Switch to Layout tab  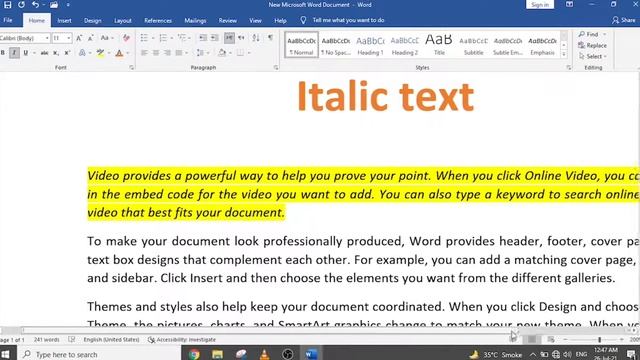(x=122, y=20)
